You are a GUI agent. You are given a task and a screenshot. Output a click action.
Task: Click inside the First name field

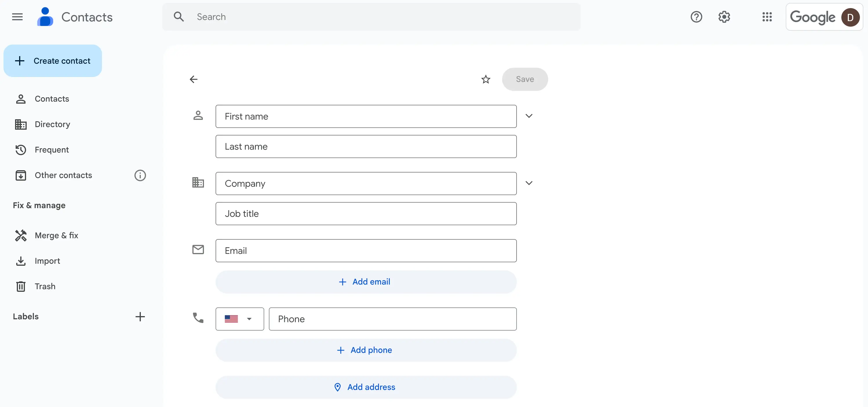[366, 116]
